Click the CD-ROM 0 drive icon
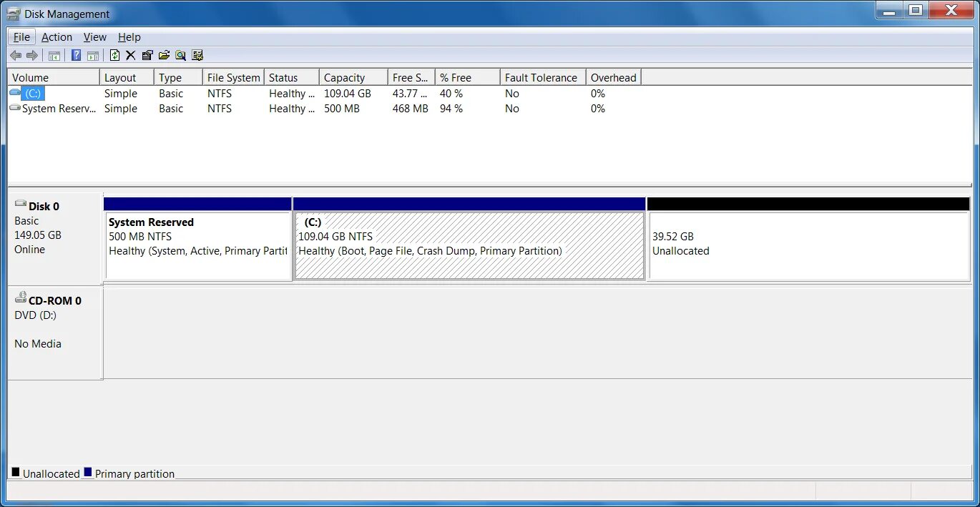980x507 pixels. (x=21, y=299)
